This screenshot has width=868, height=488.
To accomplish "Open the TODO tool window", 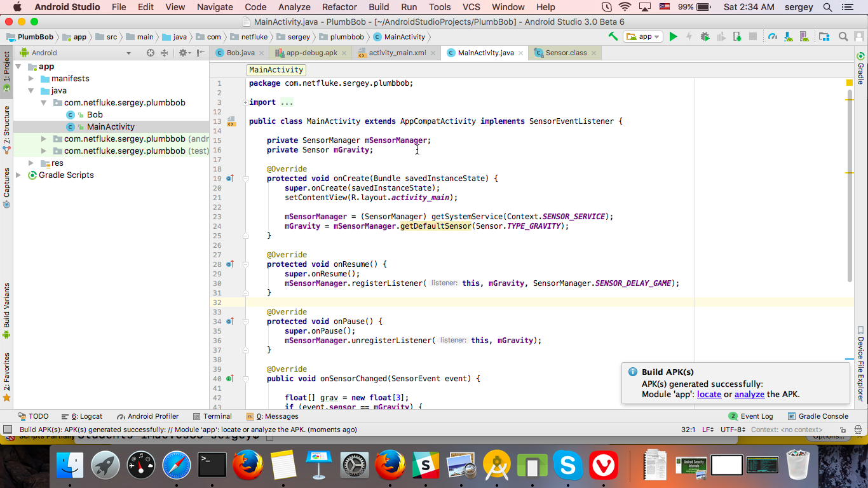I will point(34,416).
